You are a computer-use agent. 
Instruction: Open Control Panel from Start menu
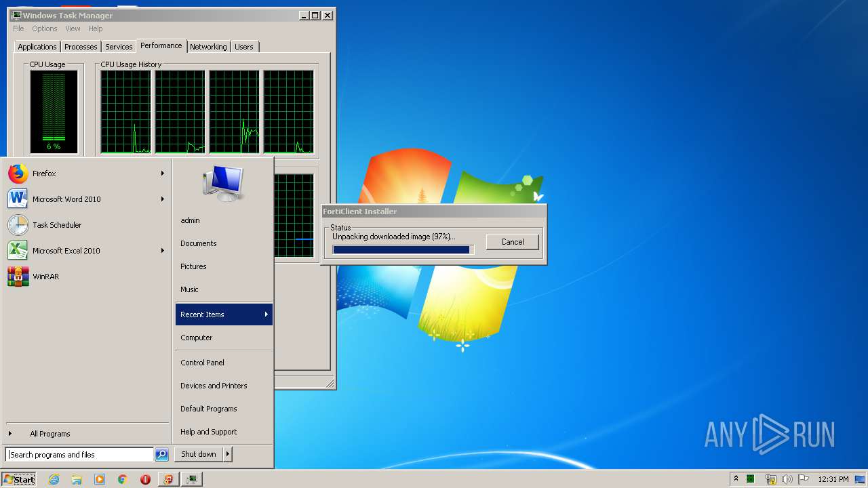202,363
